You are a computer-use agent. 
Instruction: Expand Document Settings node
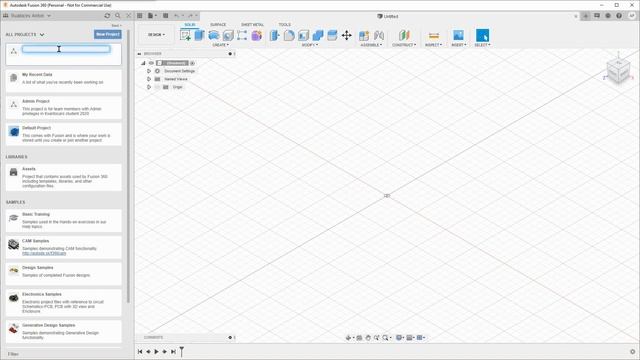(x=149, y=71)
